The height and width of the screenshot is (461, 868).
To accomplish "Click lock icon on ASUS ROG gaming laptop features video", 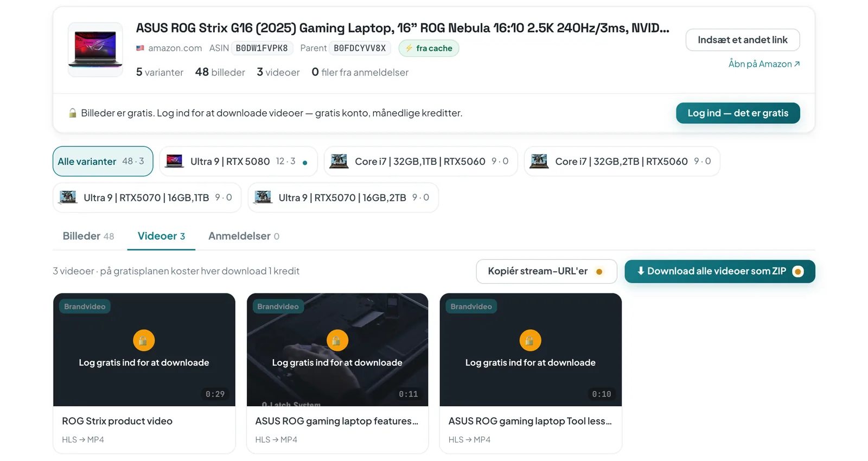I will (337, 341).
